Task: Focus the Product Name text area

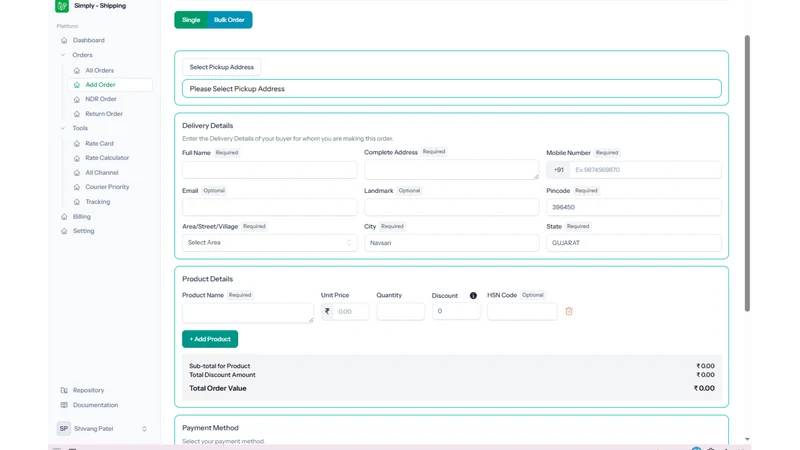Action: (x=248, y=313)
